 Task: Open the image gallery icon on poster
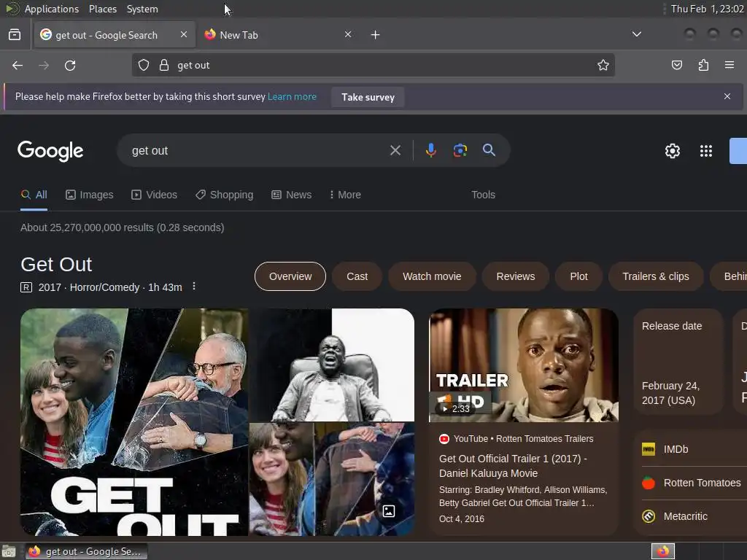(x=389, y=511)
